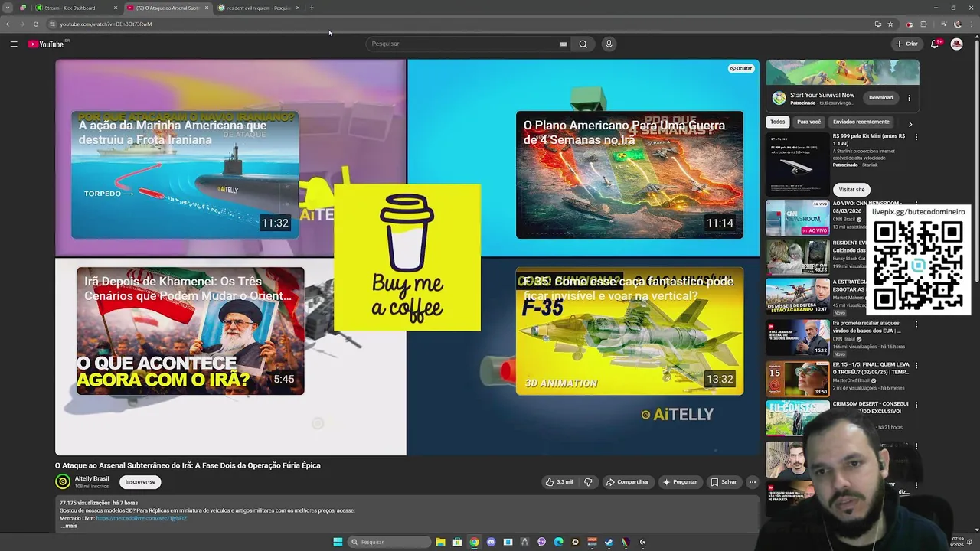Open the Marinha Americana Frota Iraniana video
The image size is (980, 551).
point(185,174)
